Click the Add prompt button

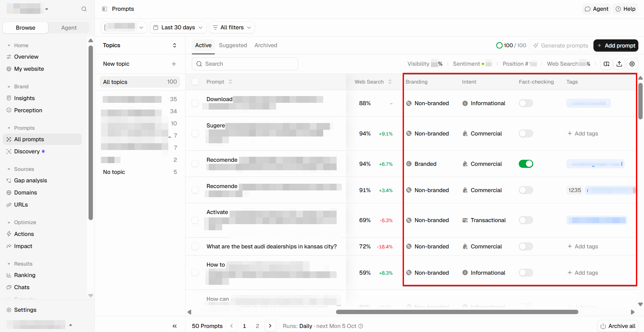point(616,46)
